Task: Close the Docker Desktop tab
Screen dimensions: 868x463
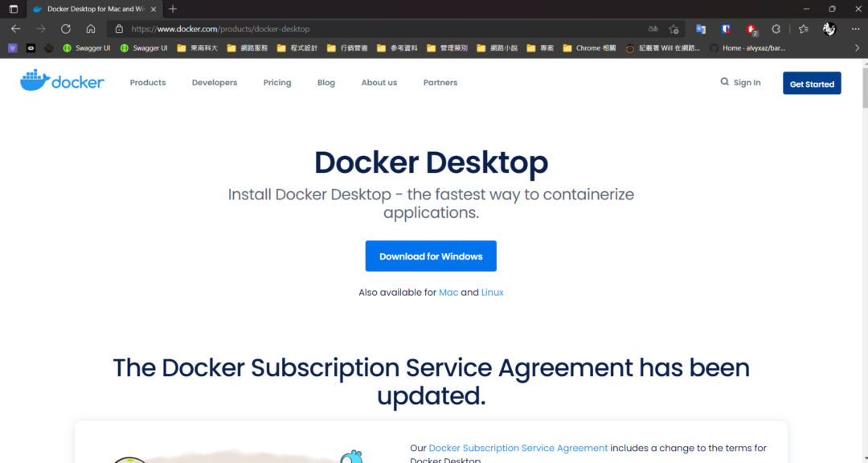Action: (x=154, y=9)
